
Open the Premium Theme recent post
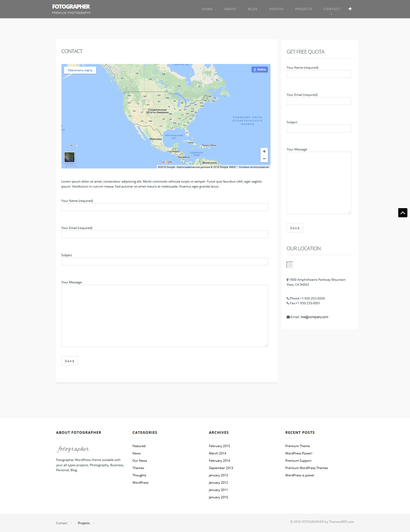click(297, 446)
